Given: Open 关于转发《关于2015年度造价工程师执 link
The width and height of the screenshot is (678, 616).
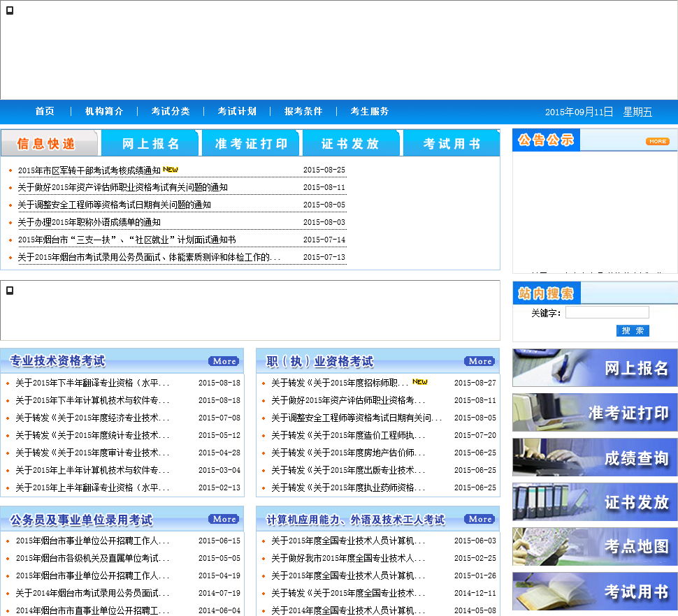Looking at the screenshot, I should tap(348, 435).
